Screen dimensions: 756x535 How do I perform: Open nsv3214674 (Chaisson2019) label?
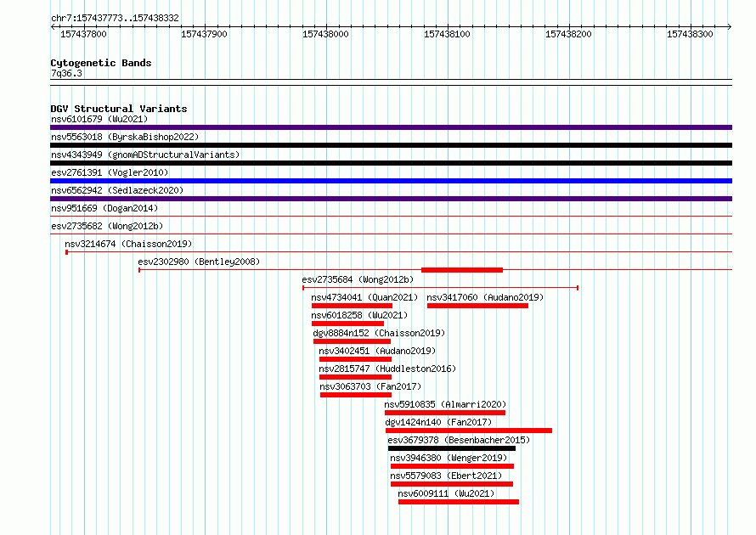click(128, 244)
